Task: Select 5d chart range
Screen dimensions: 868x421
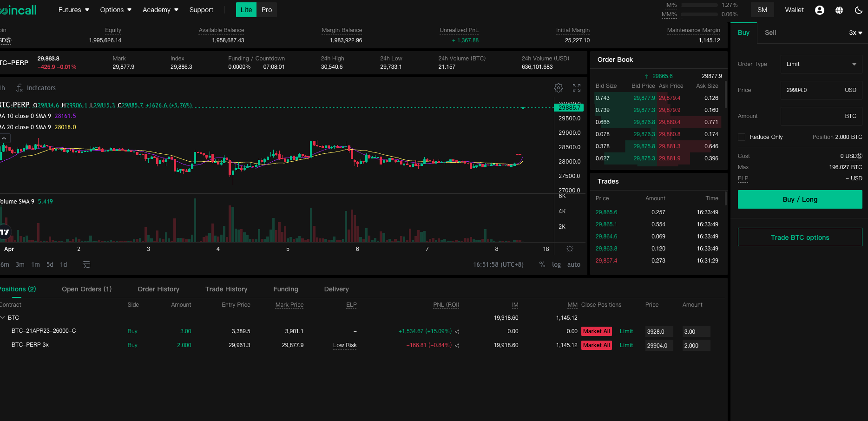Action: click(x=50, y=264)
